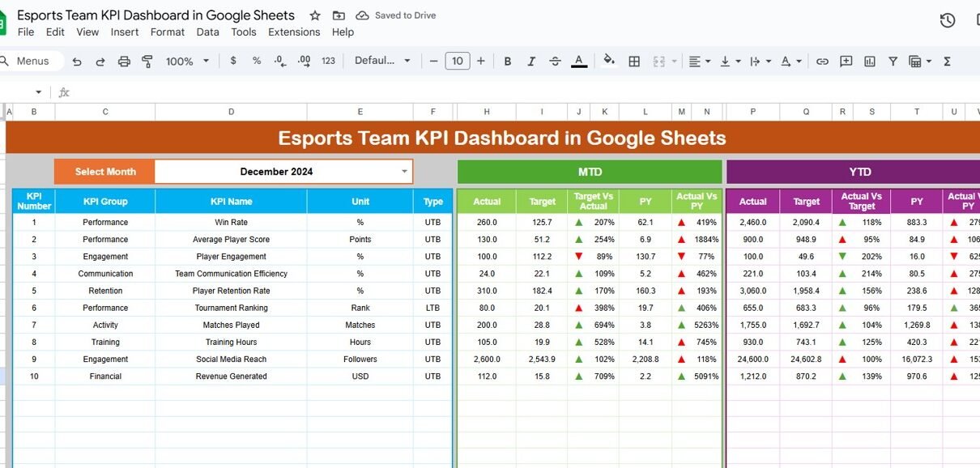Open the table views icon dropdown
The image size is (980, 468).
(920, 61)
